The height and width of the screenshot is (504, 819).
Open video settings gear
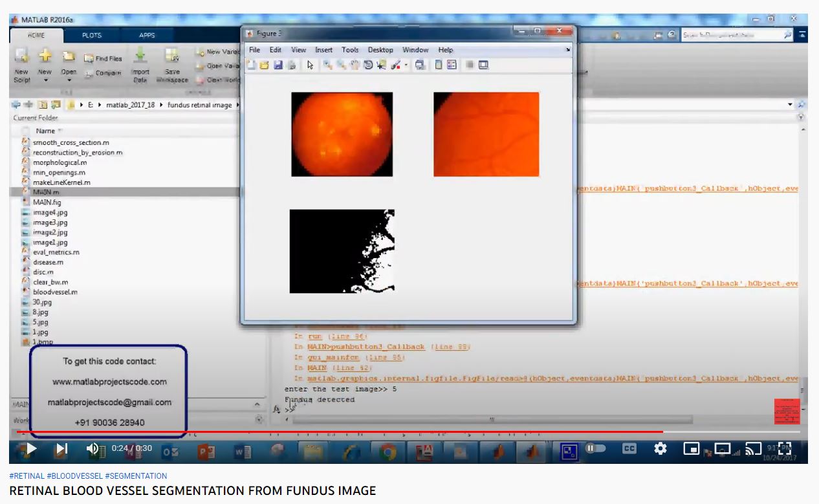(x=661, y=448)
